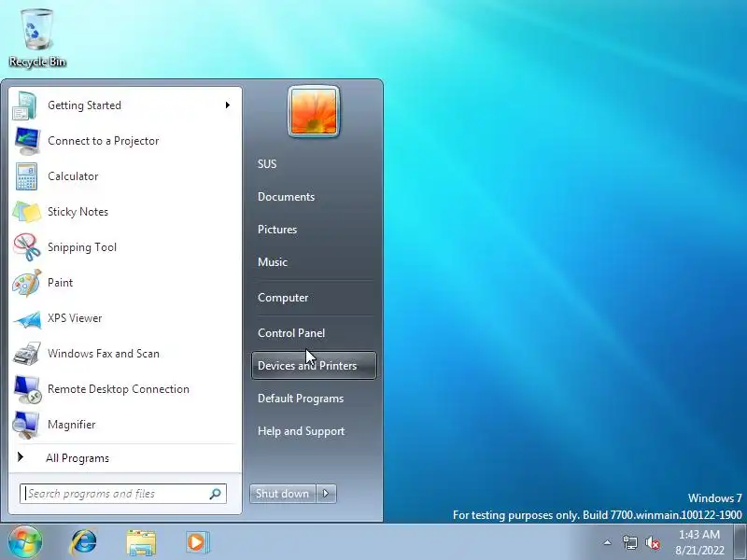The image size is (747, 560).
Task: Click the XPS Viewer paper-plane icon
Action: [x=27, y=319]
